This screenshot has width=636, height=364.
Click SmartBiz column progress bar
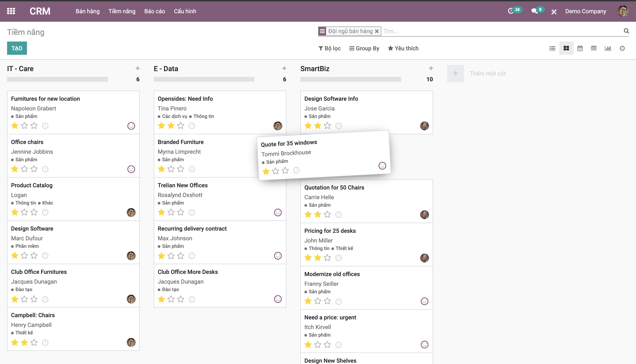click(x=351, y=79)
